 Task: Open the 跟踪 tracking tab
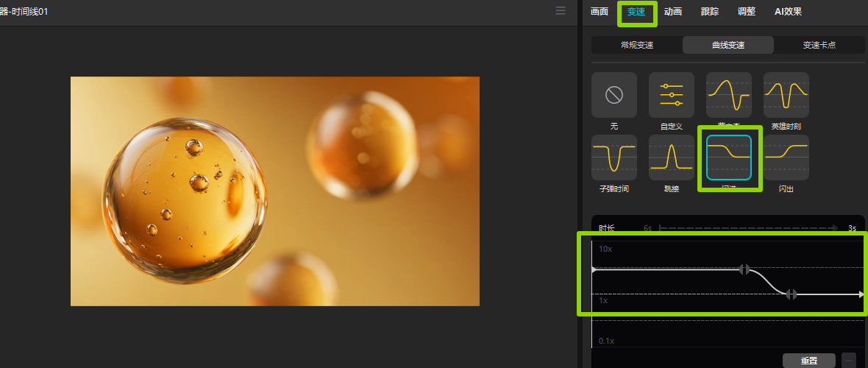(710, 12)
